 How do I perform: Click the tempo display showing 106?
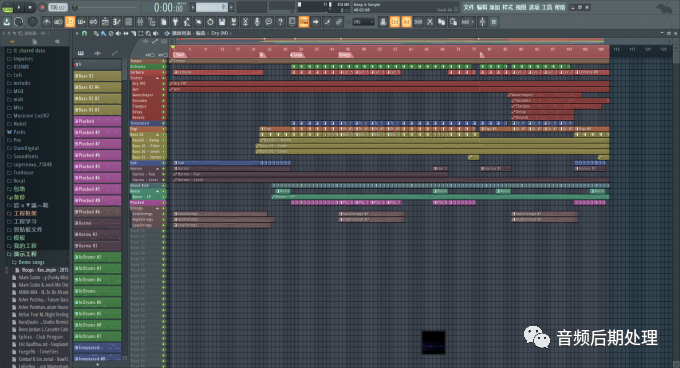coord(58,7)
